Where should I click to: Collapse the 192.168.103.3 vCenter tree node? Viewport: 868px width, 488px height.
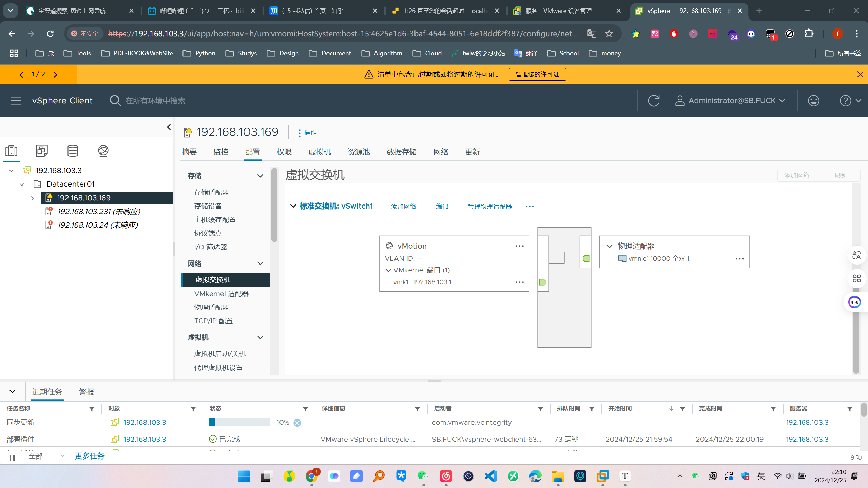[11, 171]
